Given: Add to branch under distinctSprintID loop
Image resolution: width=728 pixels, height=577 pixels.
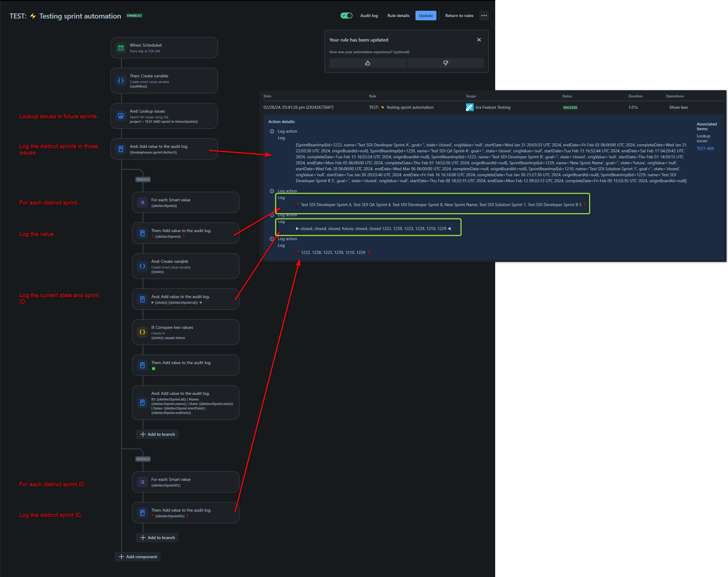Looking at the screenshot, I should tap(157, 538).
